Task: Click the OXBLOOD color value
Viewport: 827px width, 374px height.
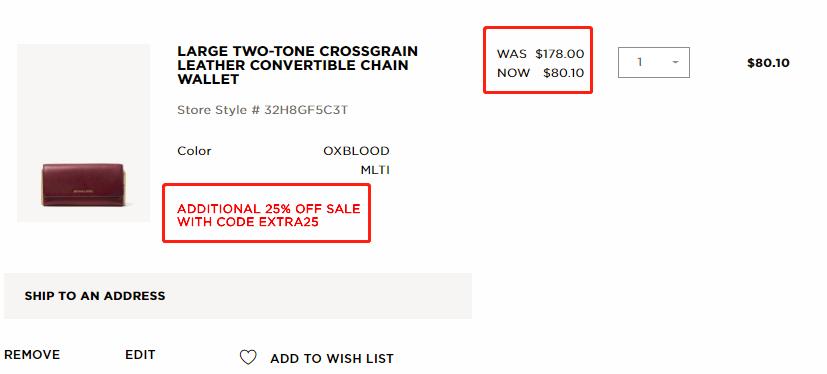Action: point(357,151)
